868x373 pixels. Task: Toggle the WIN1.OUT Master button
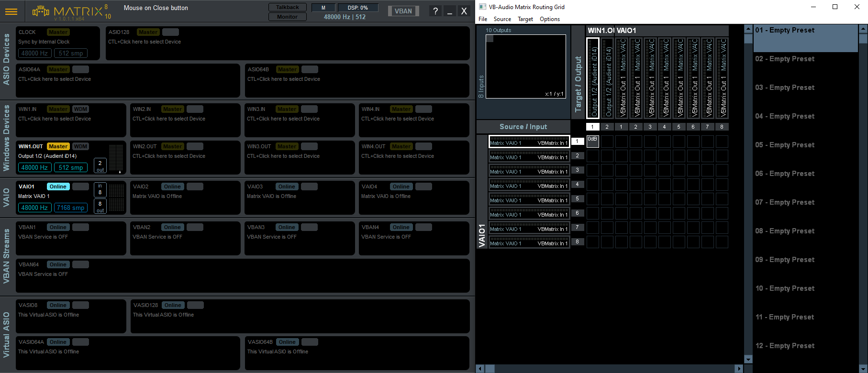click(x=58, y=146)
